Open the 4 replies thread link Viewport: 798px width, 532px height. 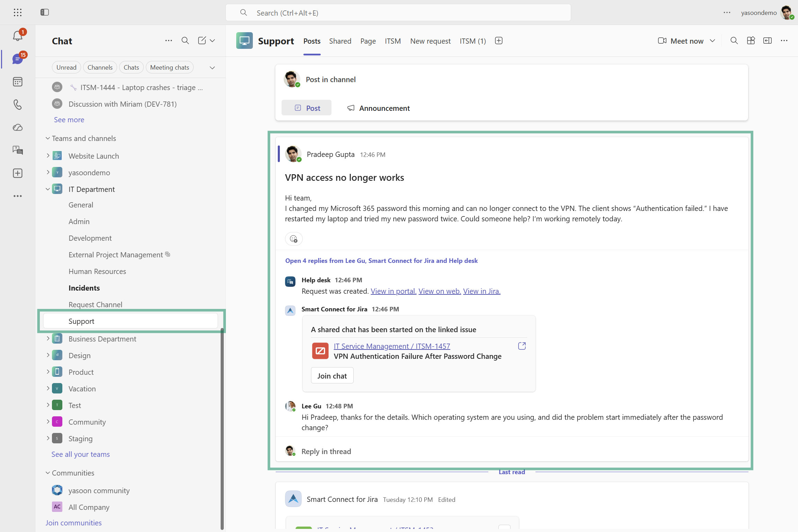(381, 261)
